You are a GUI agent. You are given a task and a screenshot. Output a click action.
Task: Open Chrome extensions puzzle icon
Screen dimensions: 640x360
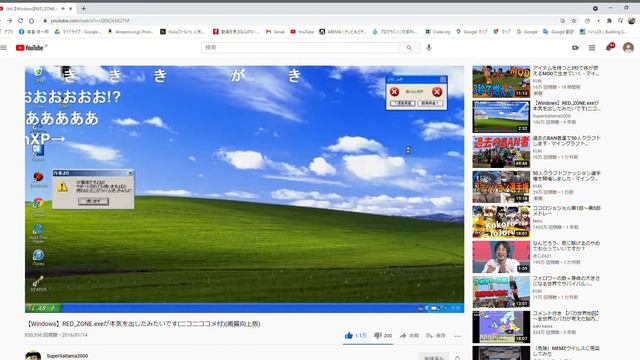pyautogui.click(x=609, y=20)
